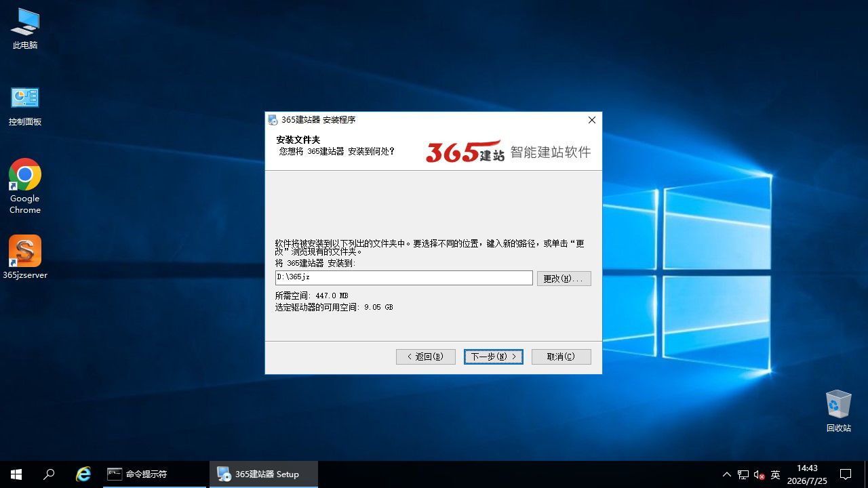Switch the 英 input method indicator
The height and width of the screenshot is (488, 868).
[776, 474]
